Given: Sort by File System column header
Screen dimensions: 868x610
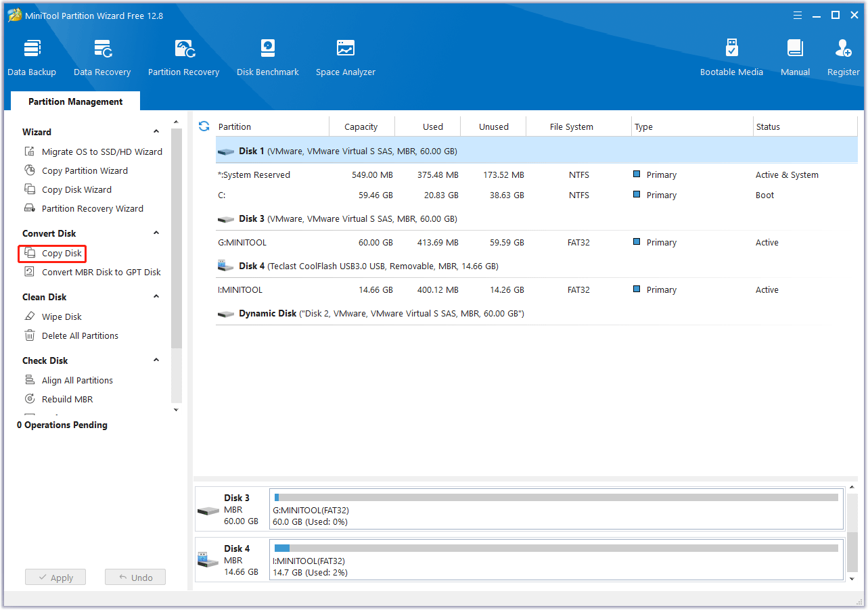Looking at the screenshot, I should (x=572, y=126).
